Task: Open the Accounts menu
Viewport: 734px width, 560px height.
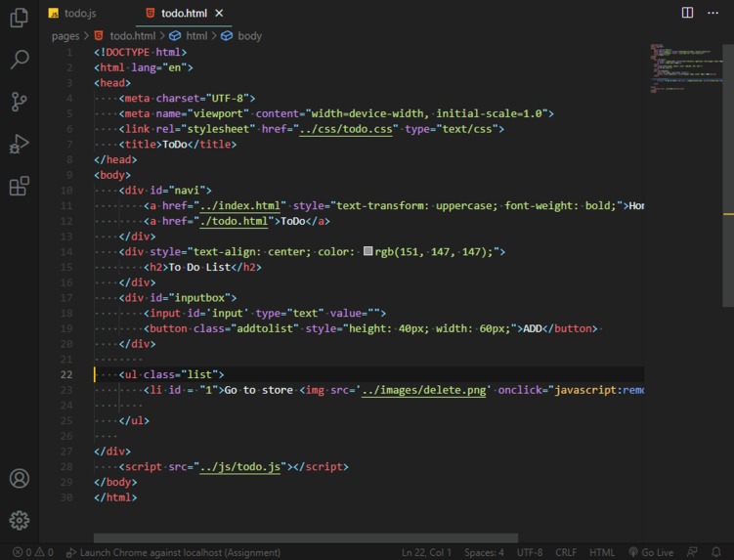Action: pyautogui.click(x=20, y=478)
